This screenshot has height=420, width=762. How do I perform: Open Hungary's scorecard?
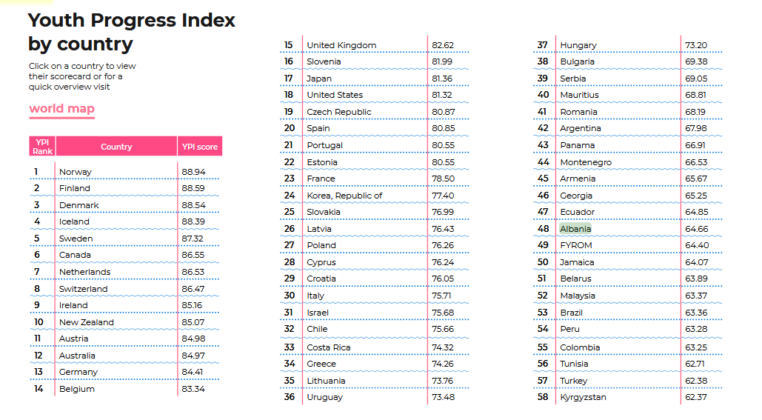578,45
